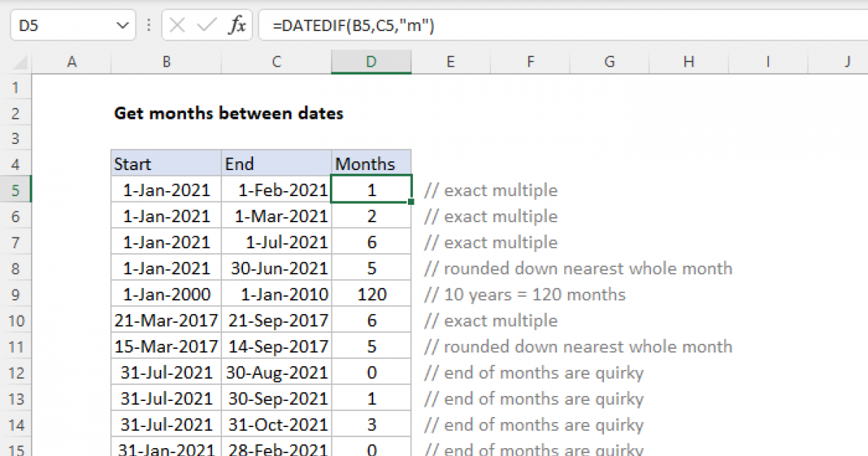Click the title cell 'Get months between dates'
Viewport: 868px width, 456px height.
(229, 113)
